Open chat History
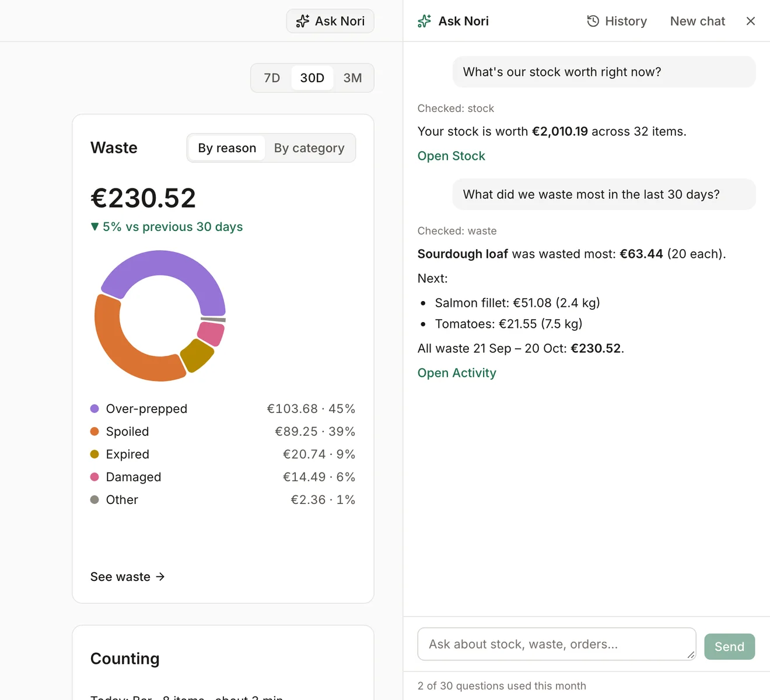Screen dimensions: 770x700 click(x=617, y=21)
